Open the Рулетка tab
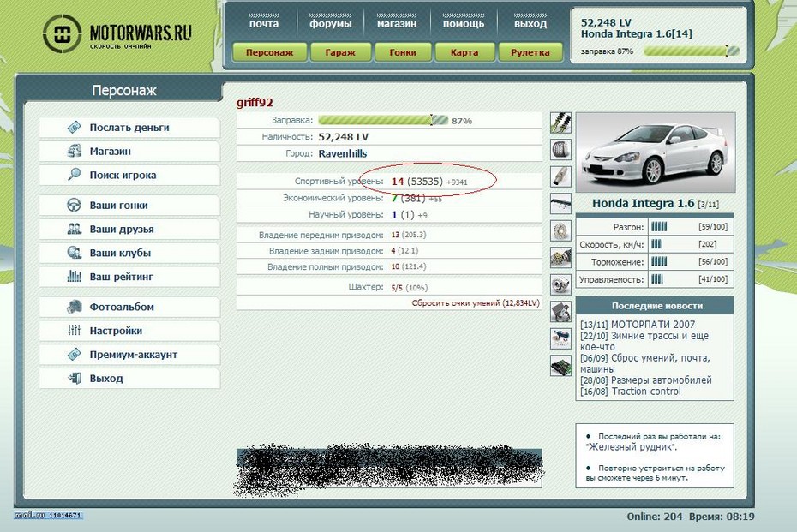Screen dimensions: 797x532 click(530, 52)
